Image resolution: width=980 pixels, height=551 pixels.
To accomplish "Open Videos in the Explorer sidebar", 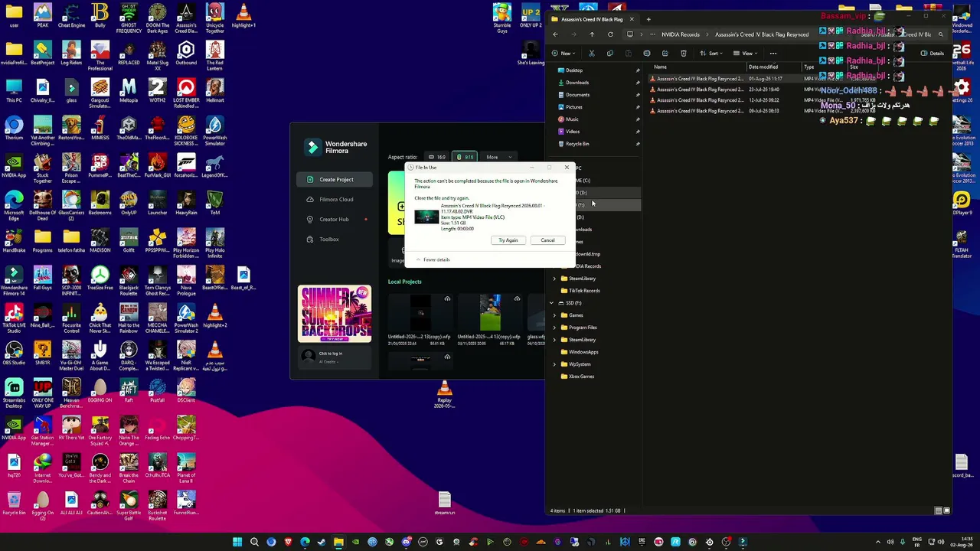I will pyautogui.click(x=573, y=132).
